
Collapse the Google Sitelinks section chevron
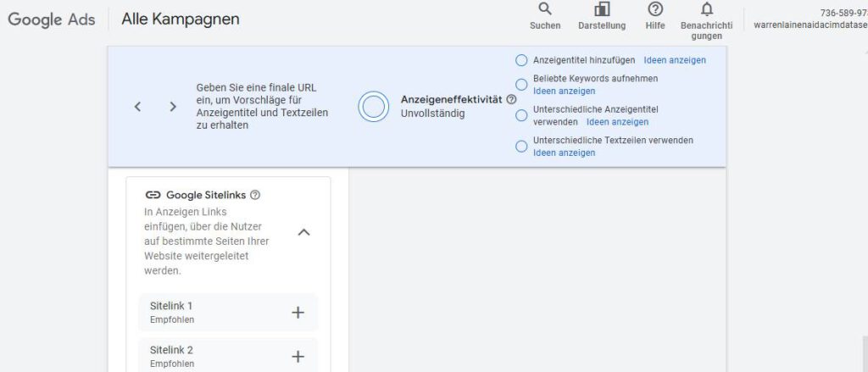coord(304,232)
